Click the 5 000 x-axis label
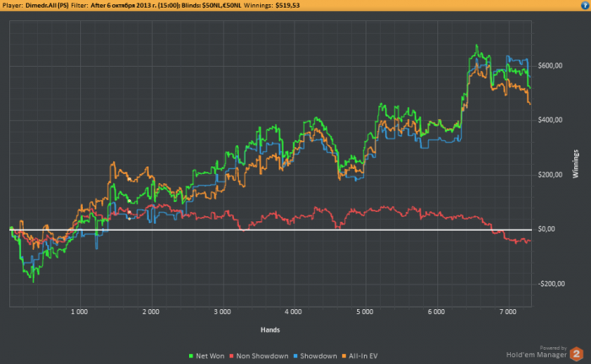Screen dimensions: 591x364 [x=365, y=312]
